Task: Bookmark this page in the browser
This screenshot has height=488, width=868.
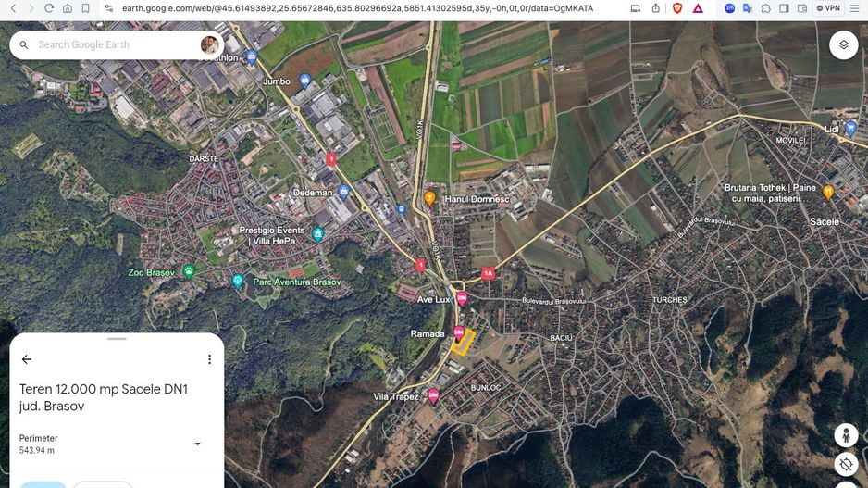Action: click(85, 8)
